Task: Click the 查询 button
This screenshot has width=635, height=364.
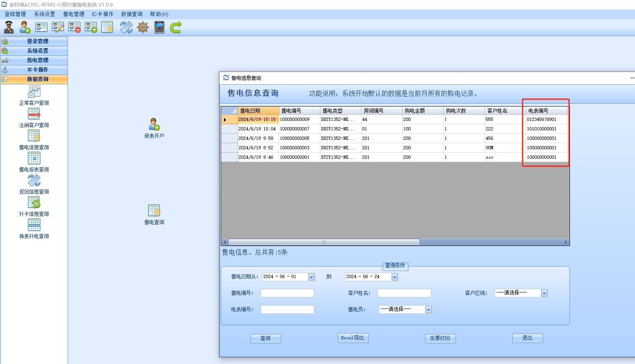Action: click(x=266, y=338)
